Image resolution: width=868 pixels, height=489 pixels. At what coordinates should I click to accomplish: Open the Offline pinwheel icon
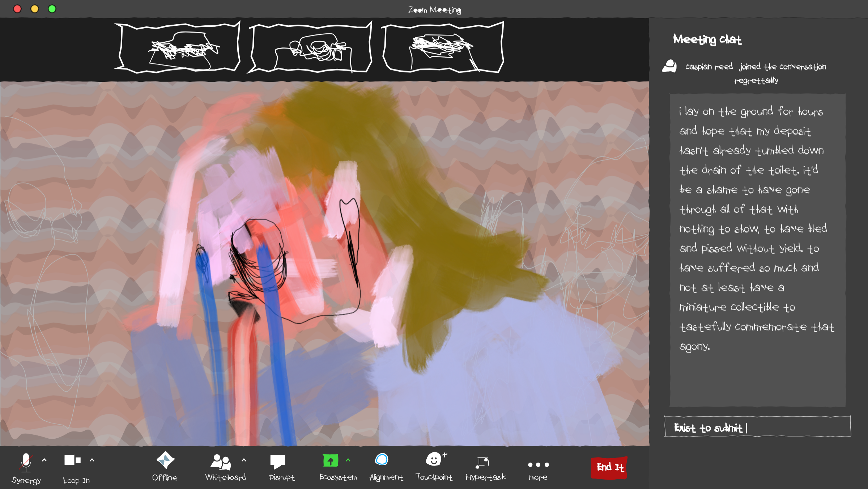click(x=165, y=460)
